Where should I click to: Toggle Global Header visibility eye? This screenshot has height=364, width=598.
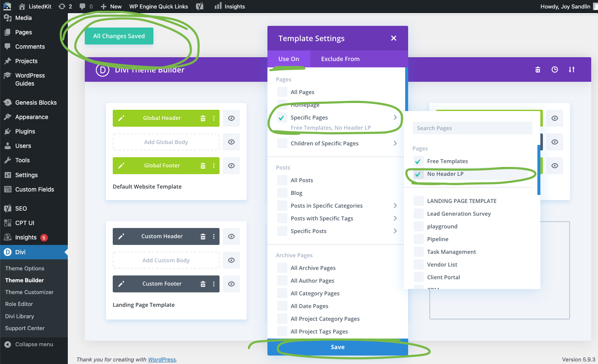coord(231,118)
